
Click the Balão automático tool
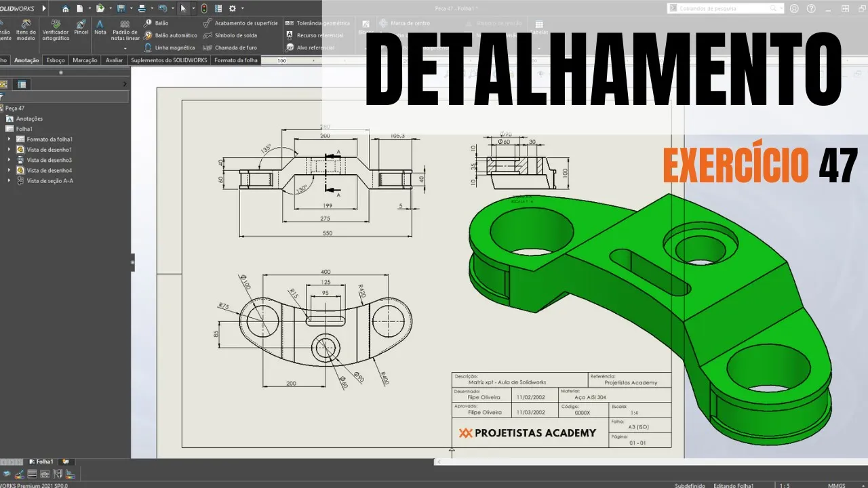[170, 35]
